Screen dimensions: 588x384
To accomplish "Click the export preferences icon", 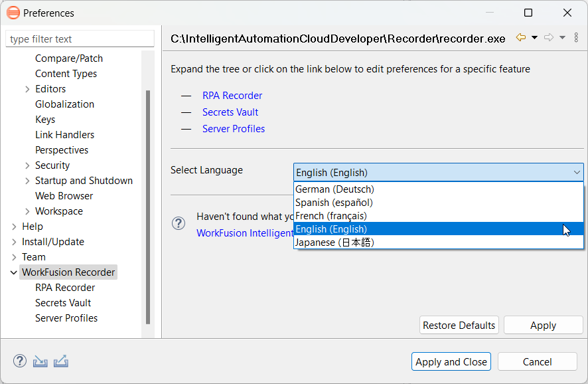I will (61, 361).
